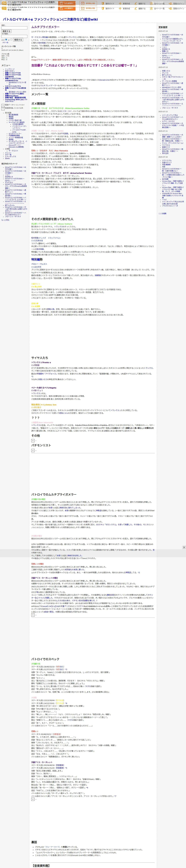Open メンバー専用掲示板 link
186x868 pixels.
coord(16,137)
